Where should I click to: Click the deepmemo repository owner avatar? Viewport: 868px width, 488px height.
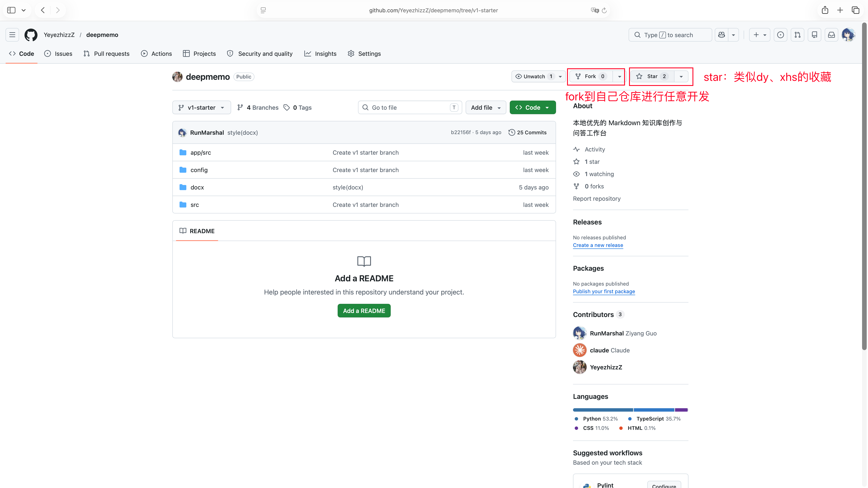pos(177,77)
